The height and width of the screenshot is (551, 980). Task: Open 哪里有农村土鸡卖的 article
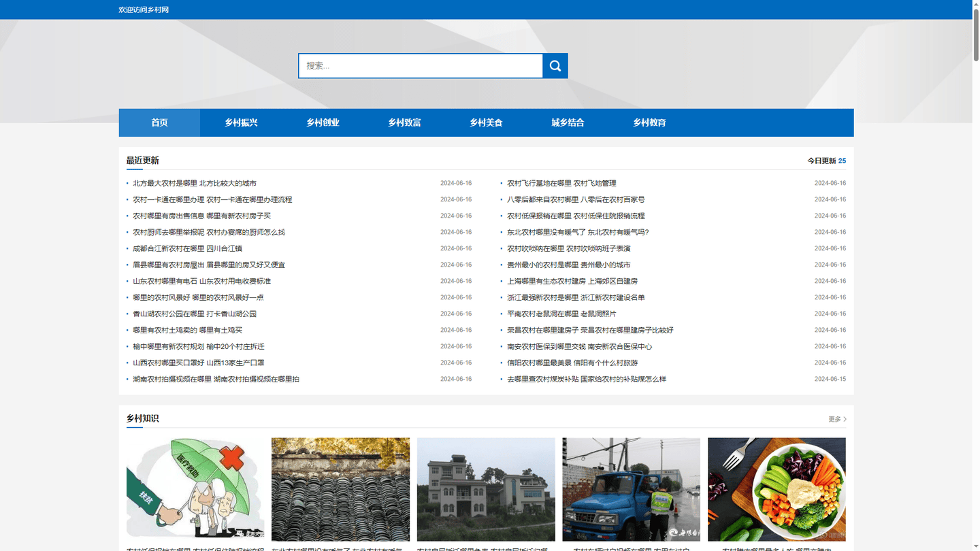(x=187, y=330)
